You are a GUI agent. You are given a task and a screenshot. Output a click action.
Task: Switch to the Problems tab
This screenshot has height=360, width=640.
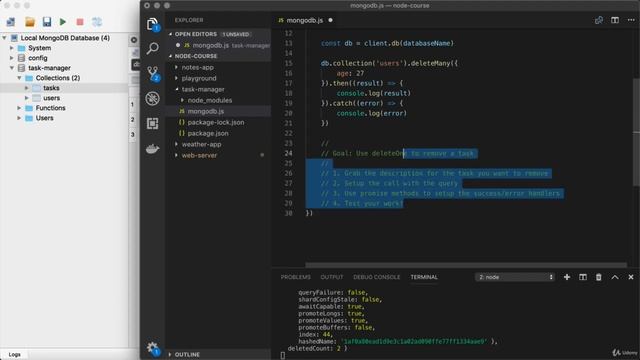pos(296,277)
